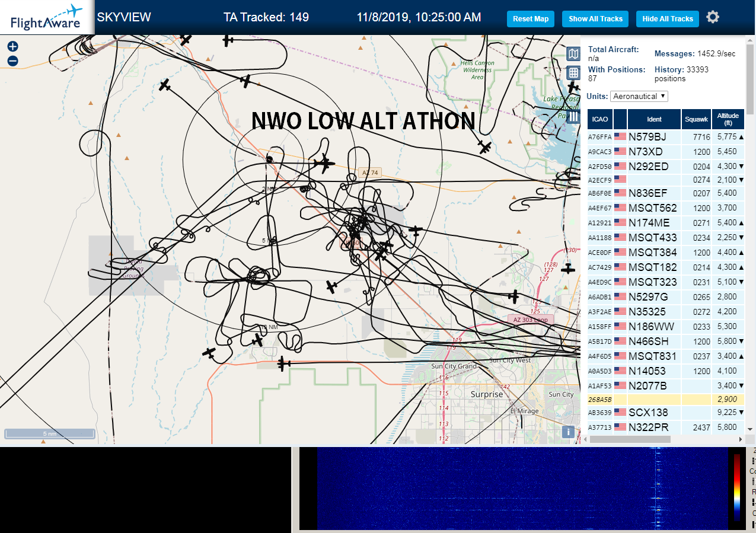Click the US flag in N579BJ row
This screenshot has height=533, width=756.
click(620, 136)
